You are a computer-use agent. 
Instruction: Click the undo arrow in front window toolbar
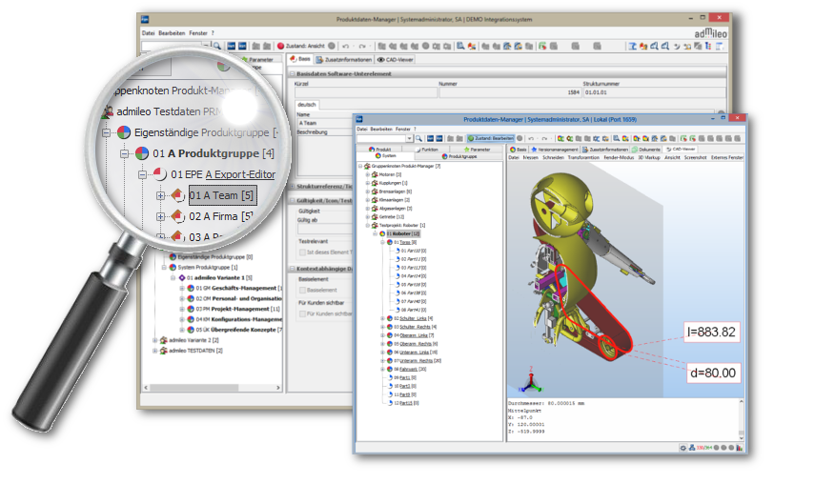click(x=531, y=138)
